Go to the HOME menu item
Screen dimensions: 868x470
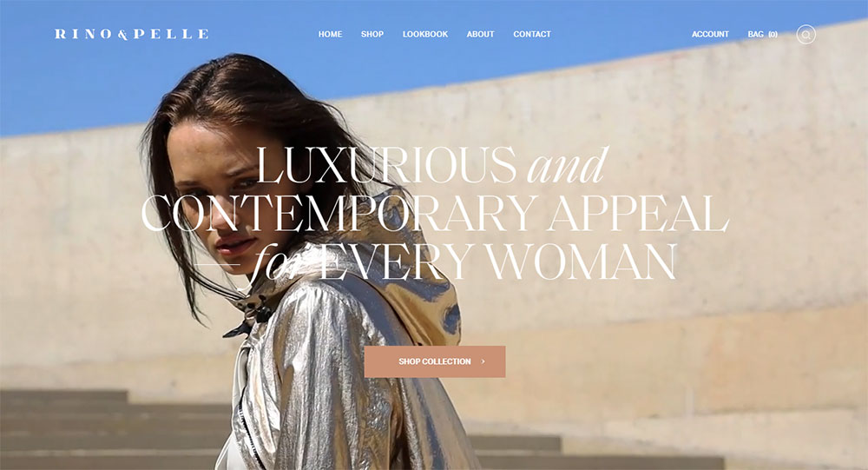tap(330, 35)
